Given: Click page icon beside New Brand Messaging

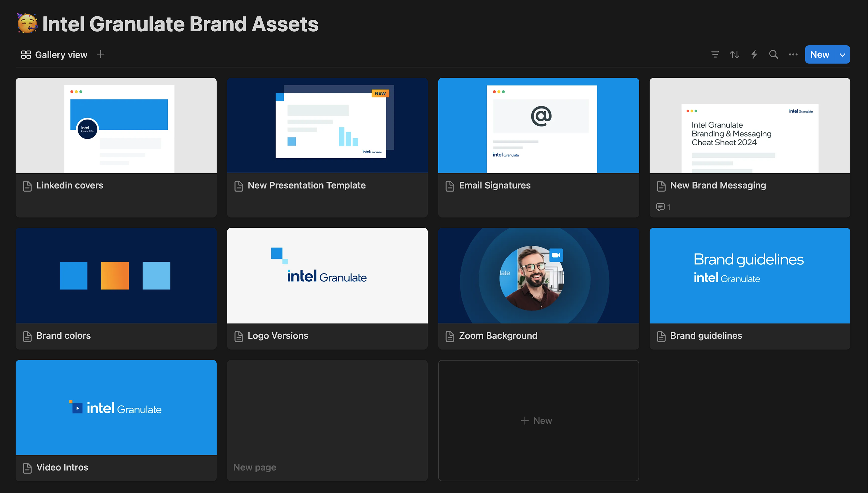Looking at the screenshot, I should tap(661, 186).
